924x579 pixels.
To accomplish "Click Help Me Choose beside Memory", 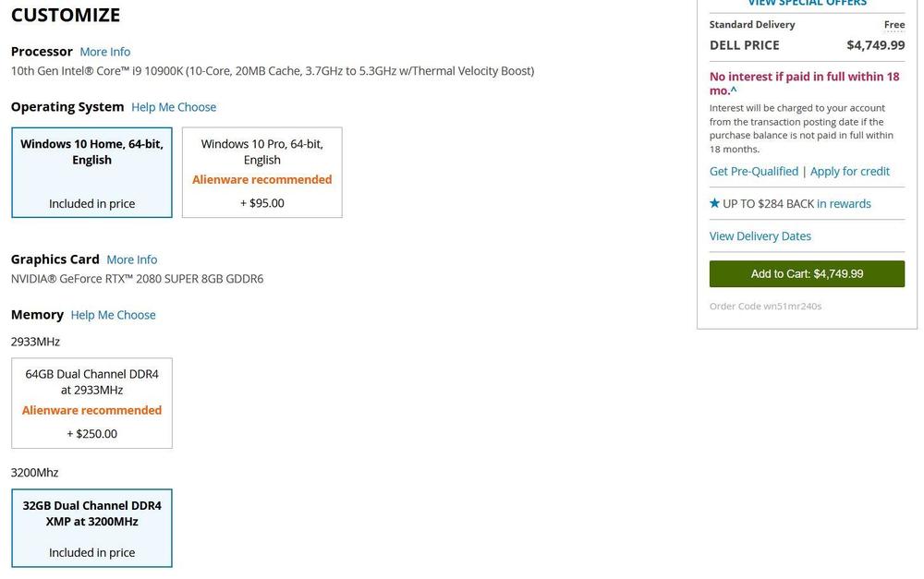I will (x=113, y=315).
